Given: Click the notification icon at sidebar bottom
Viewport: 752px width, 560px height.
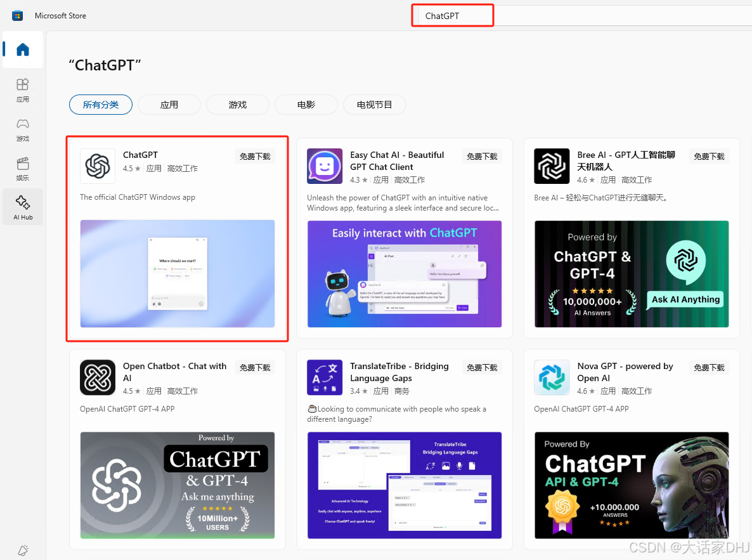Looking at the screenshot, I should [x=23, y=550].
